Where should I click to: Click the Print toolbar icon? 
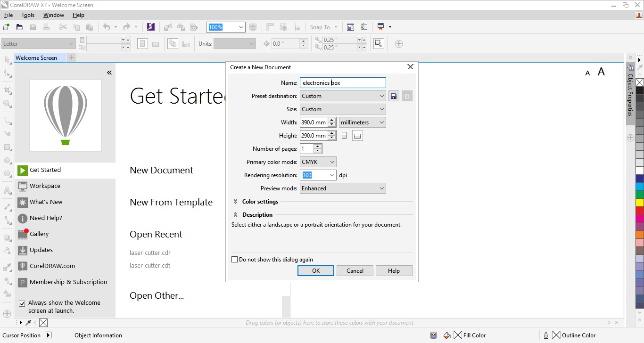[x=46, y=27]
